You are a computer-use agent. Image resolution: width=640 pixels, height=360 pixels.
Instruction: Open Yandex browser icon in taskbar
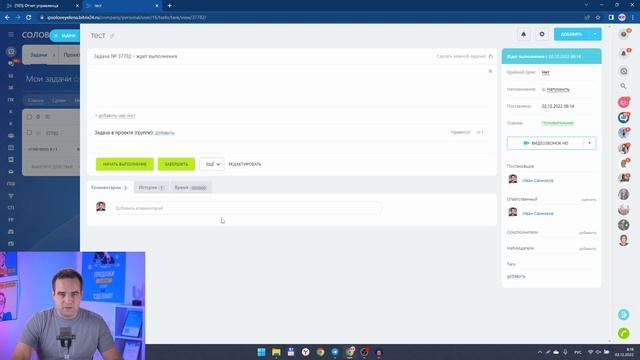[x=305, y=352]
